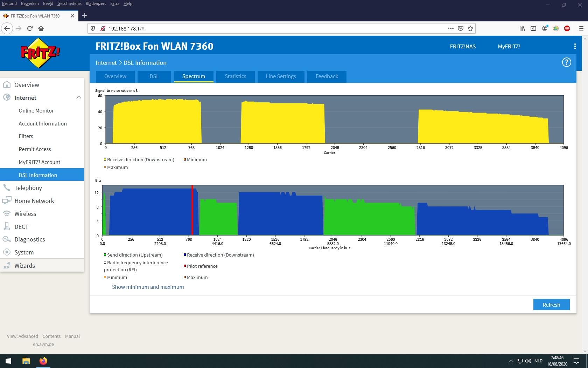The height and width of the screenshot is (368, 588).
Task: Switch to the Line Settings tab
Action: coord(281,76)
